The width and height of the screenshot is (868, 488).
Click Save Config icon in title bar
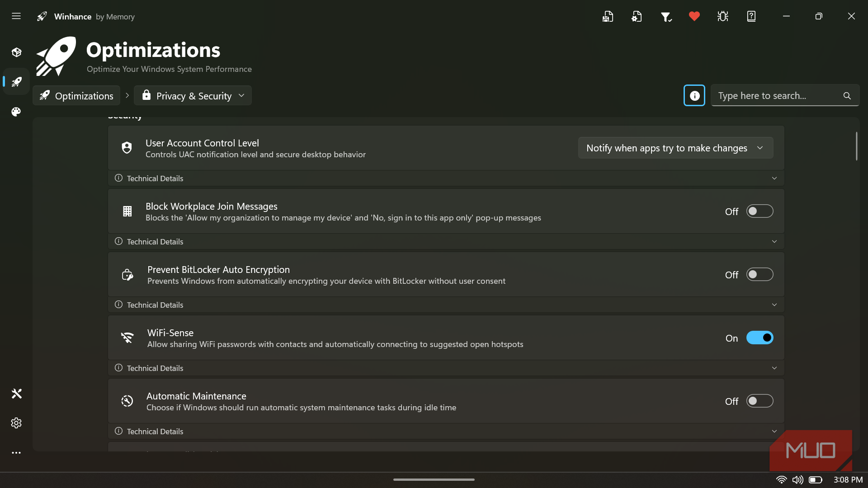point(608,17)
